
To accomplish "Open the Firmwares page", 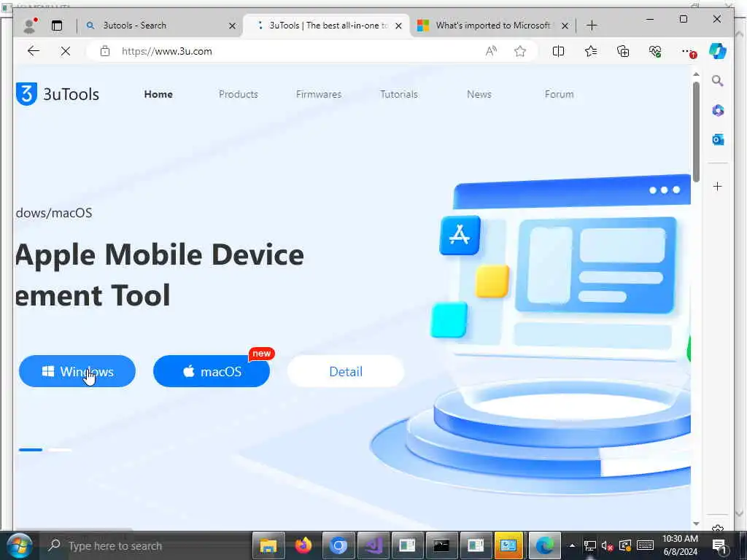I will 319,94.
